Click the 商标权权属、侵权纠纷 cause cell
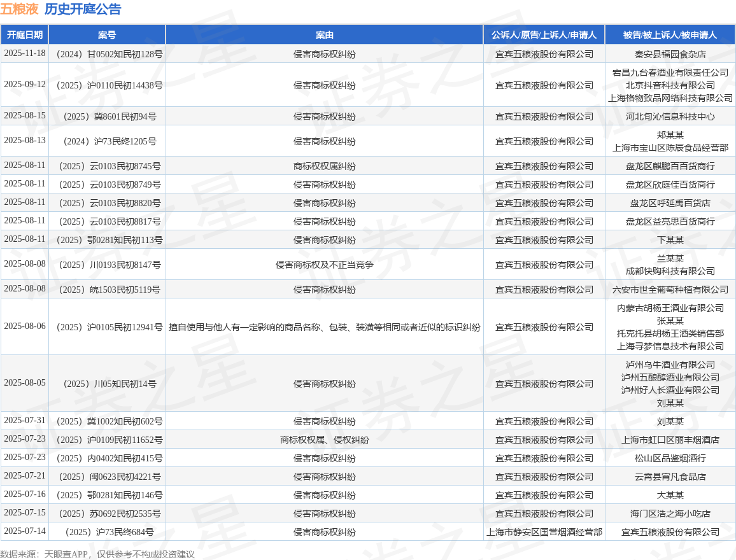 point(324,440)
